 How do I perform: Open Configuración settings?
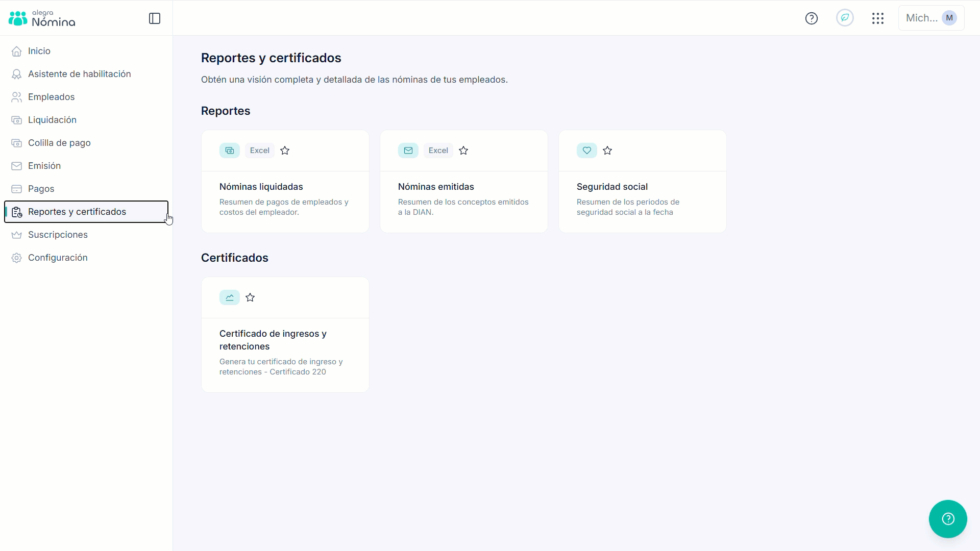coord(86,258)
